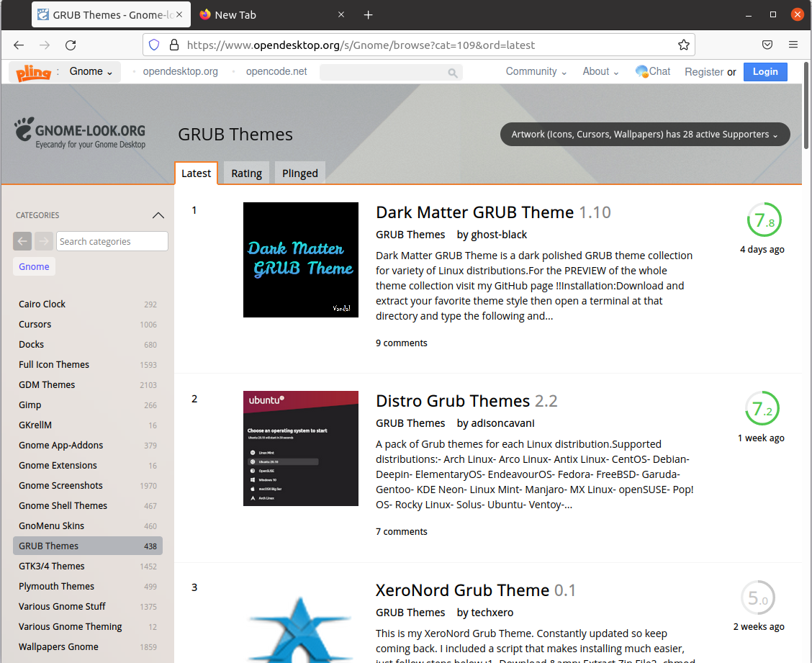Click the Login button
The height and width of the screenshot is (663, 812).
(765, 71)
